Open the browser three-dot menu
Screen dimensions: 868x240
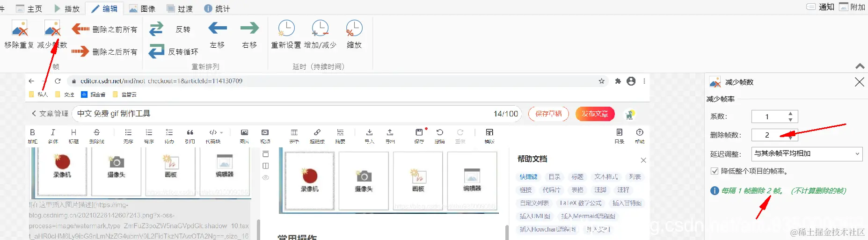(644, 81)
